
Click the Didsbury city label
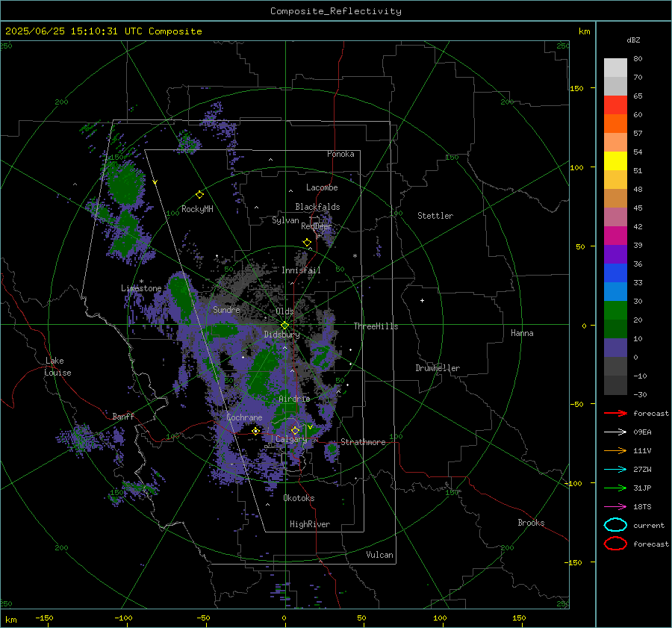[x=281, y=335]
